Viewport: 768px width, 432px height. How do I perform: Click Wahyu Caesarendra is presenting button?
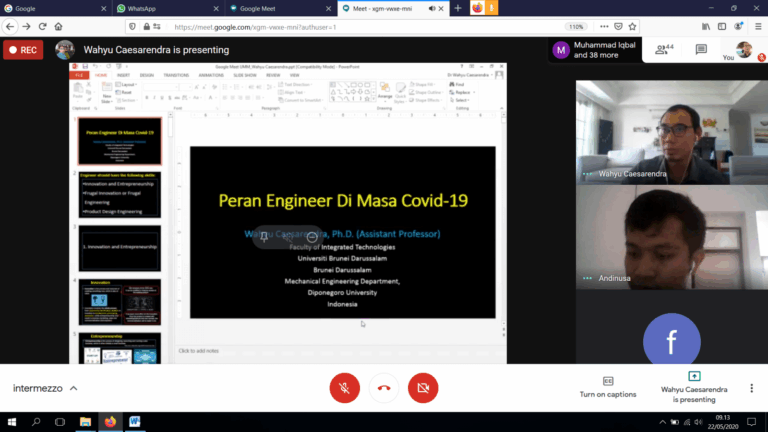click(694, 387)
